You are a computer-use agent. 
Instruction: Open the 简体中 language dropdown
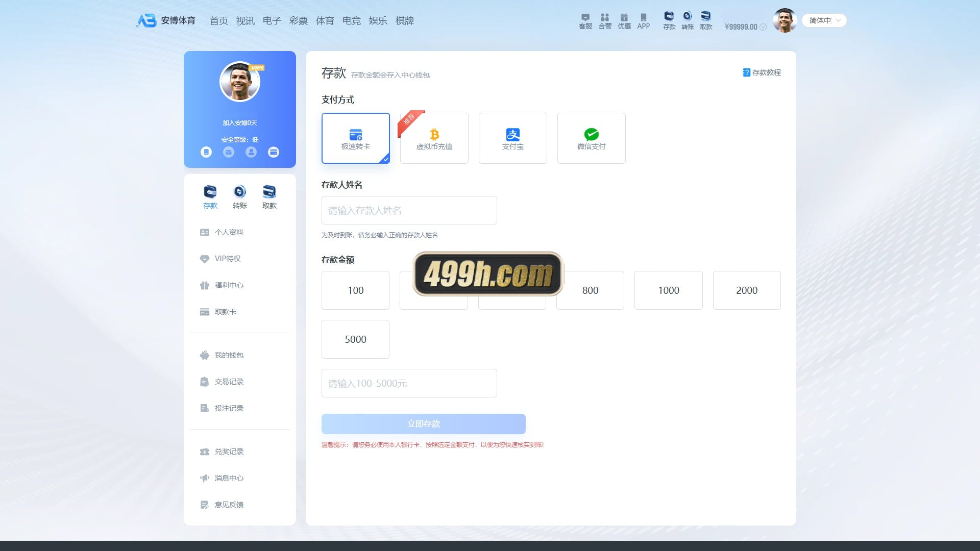pyautogui.click(x=824, y=20)
